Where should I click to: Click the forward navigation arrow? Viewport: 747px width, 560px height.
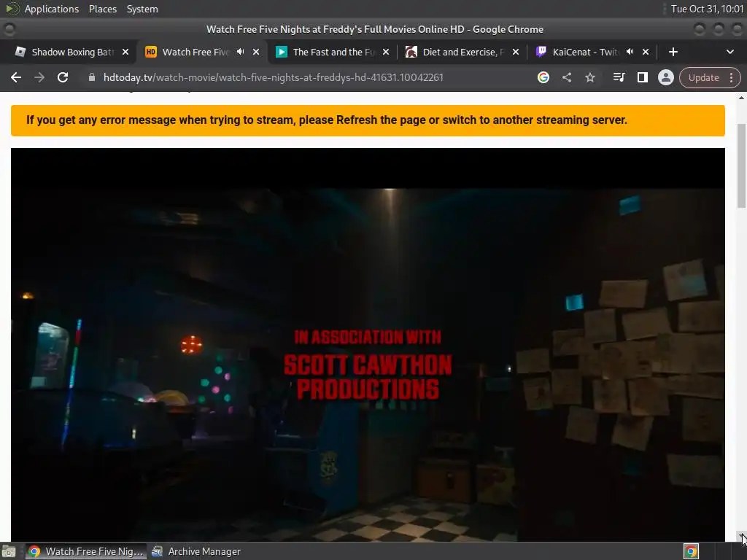coord(39,77)
